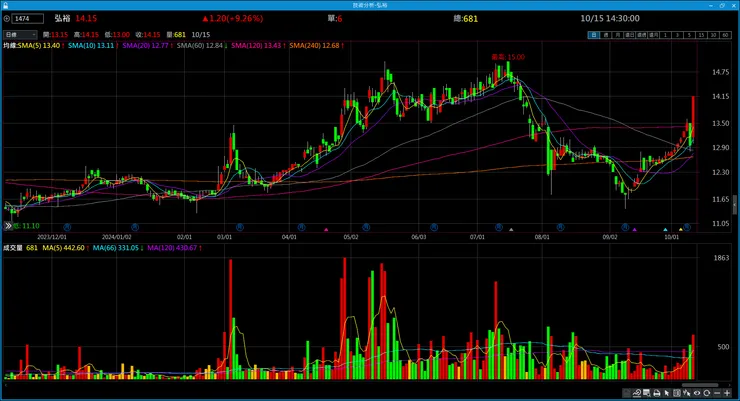This screenshot has width=740, height=401.
Task: Click the blue circle event marker after 04/01
Action: pyautogui.click(x=301, y=227)
